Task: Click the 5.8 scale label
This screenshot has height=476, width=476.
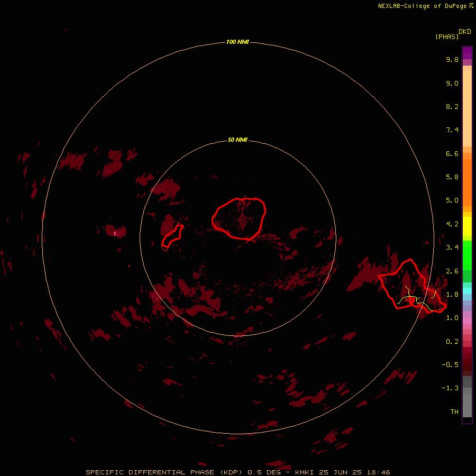Action: tap(452, 177)
